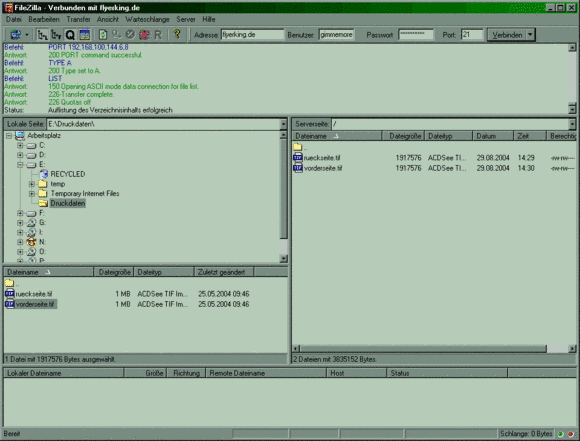Image resolution: width=580 pixels, height=441 pixels.
Task: Expand the Temporary Internet Files folder node
Action: coord(32,193)
